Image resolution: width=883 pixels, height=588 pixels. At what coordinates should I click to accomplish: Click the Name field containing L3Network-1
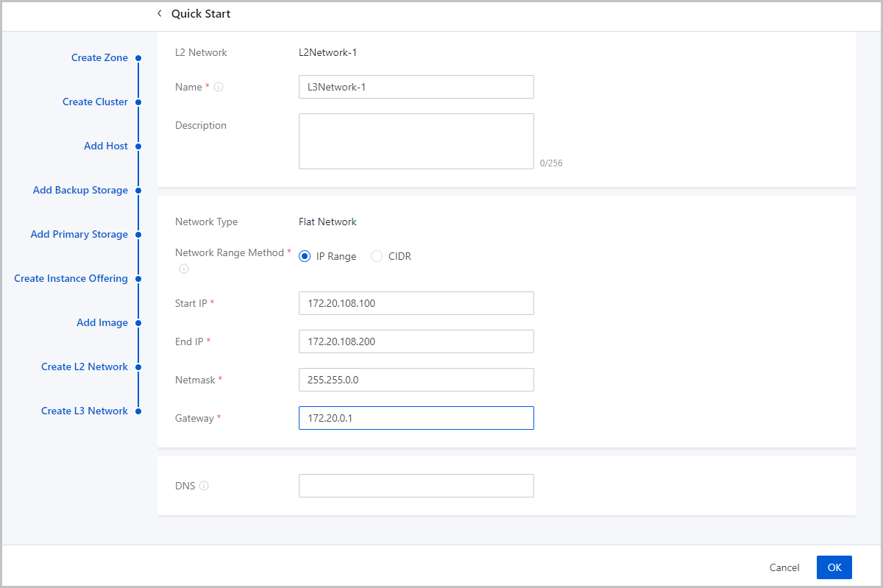click(416, 87)
